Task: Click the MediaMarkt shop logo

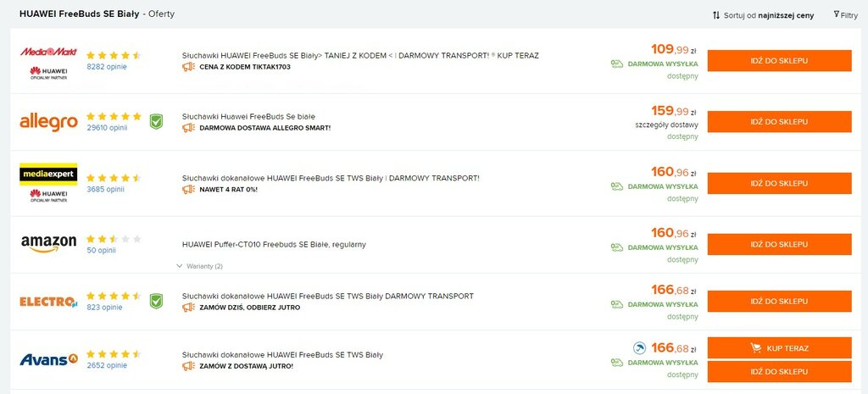Action: (48, 52)
